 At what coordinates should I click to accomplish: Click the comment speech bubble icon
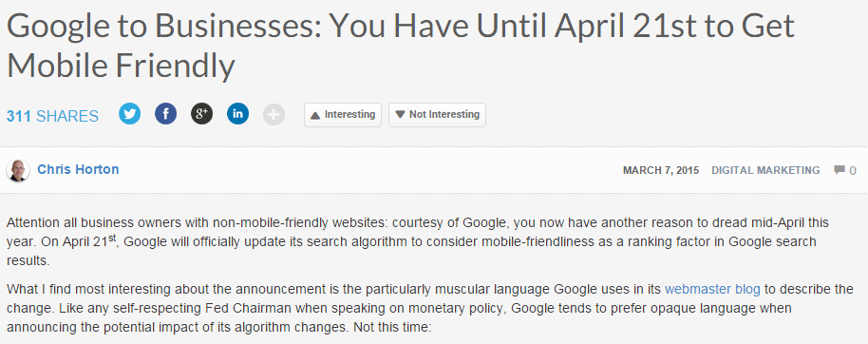pos(840,170)
